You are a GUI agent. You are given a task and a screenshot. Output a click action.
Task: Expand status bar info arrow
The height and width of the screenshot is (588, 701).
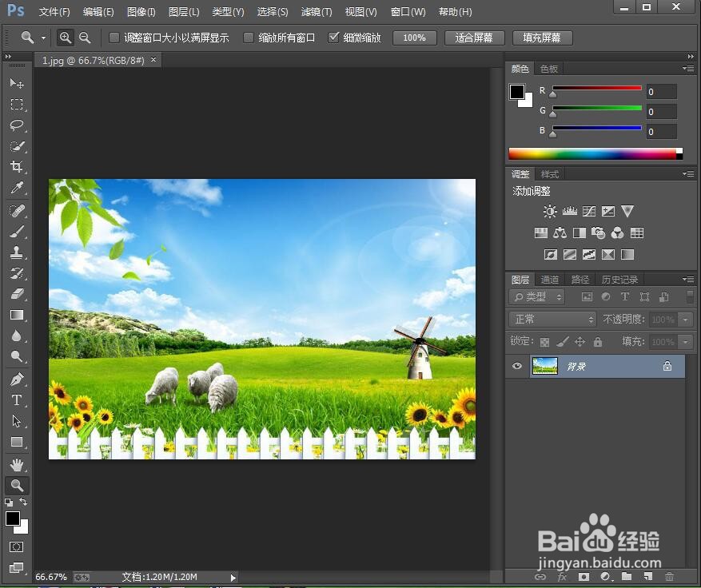(233, 578)
